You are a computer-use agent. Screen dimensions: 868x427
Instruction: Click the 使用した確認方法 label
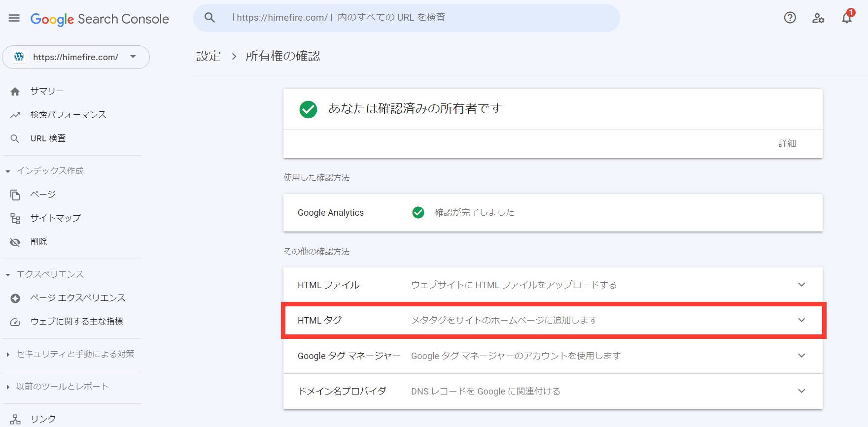coord(316,178)
